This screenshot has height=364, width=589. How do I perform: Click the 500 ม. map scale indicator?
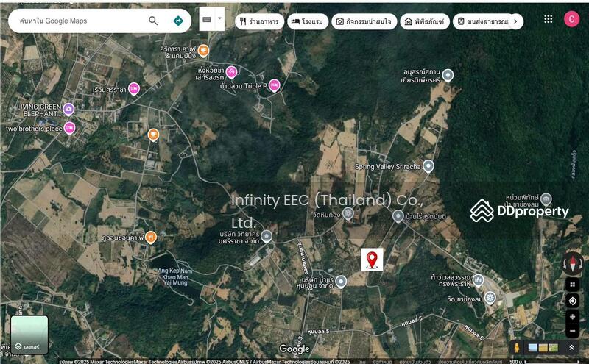pos(544,361)
